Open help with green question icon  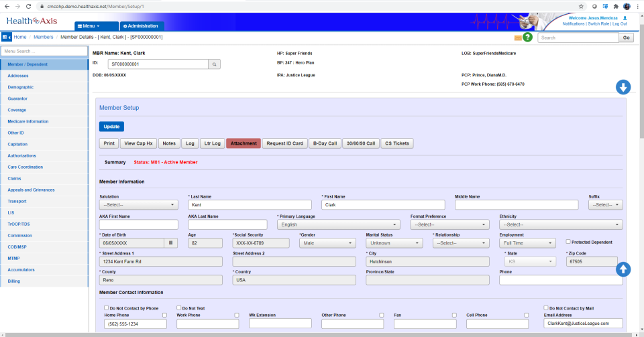pos(528,38)
